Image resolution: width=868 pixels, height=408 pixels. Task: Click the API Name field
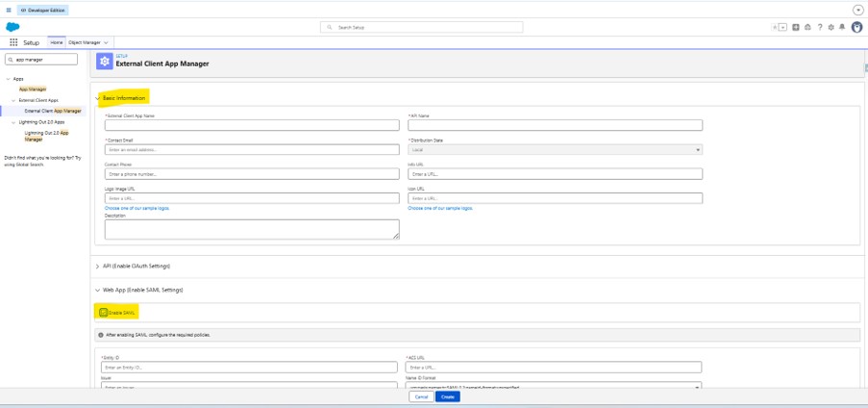tap(556, 125)
